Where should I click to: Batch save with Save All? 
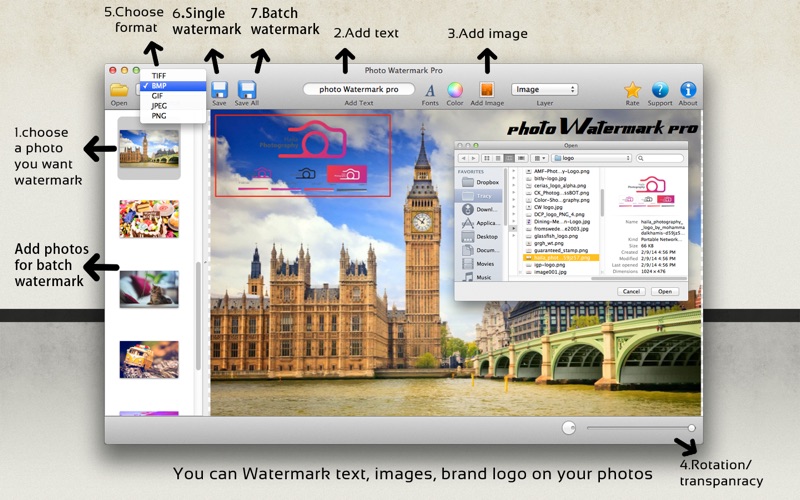point(247,90)
